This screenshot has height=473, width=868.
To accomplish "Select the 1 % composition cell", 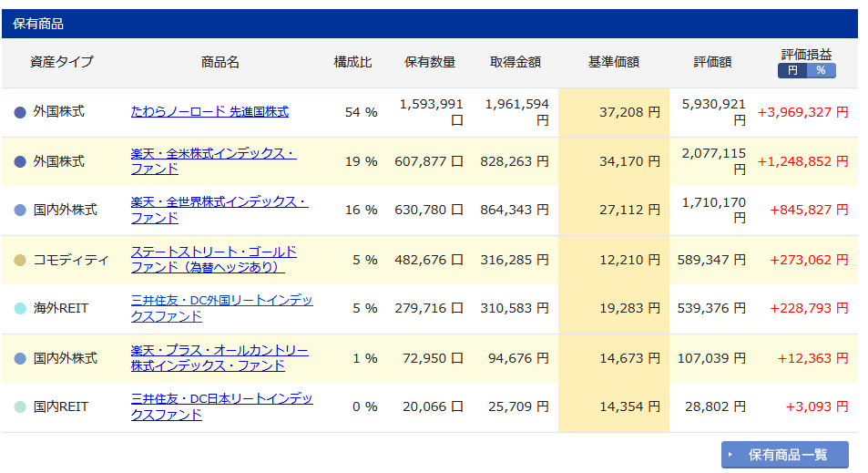I will tap(365, 358).
